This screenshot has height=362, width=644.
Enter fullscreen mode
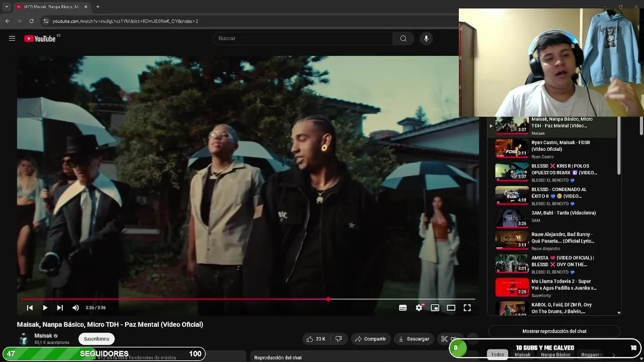tap(467, 308)
